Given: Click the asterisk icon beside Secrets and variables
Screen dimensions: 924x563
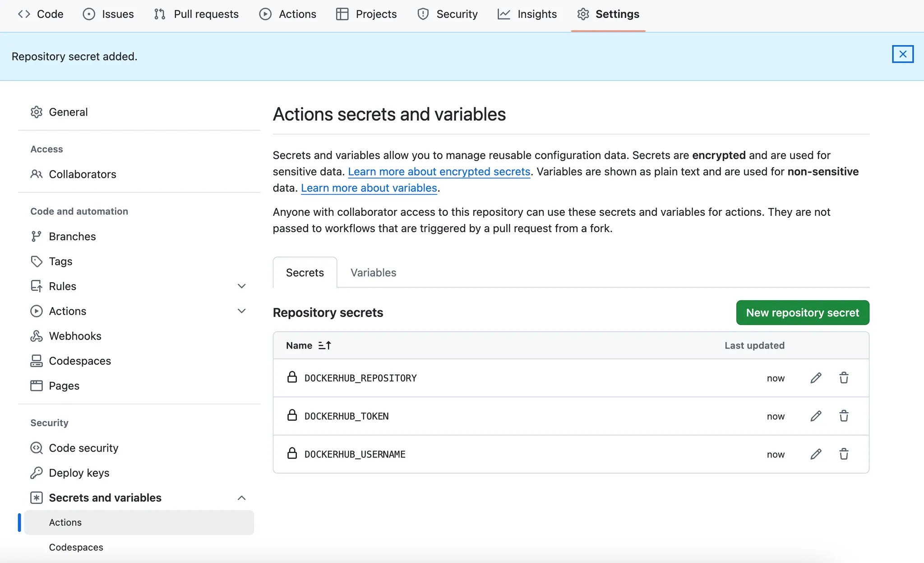Looking at the screenshot, I should point(37,498).
